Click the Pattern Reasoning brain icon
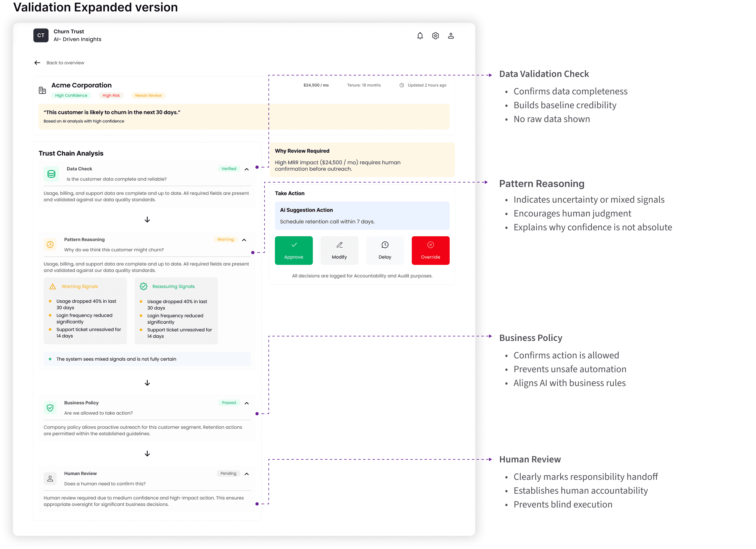The height and width of the screenshot is (549, 756). pos(50,244)
